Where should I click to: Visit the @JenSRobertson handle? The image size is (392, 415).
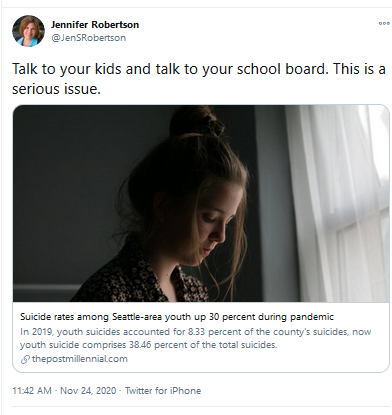pos(88,38)
